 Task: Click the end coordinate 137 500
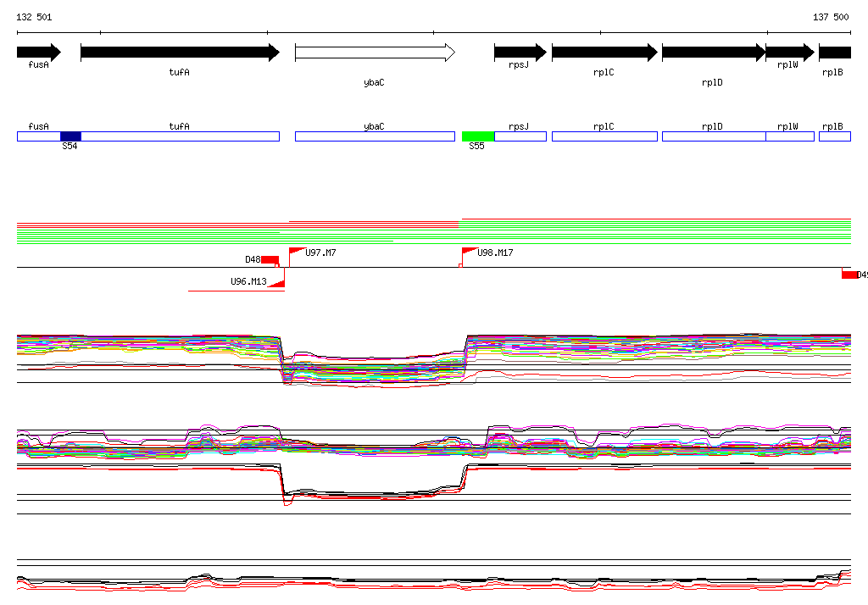831,17
